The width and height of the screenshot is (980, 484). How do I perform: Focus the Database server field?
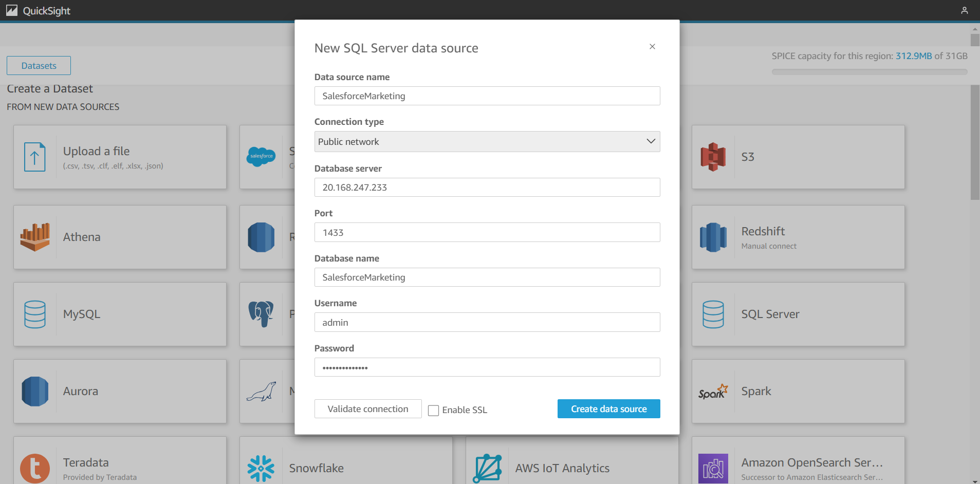pyautogui.click(x=487, y=188)
